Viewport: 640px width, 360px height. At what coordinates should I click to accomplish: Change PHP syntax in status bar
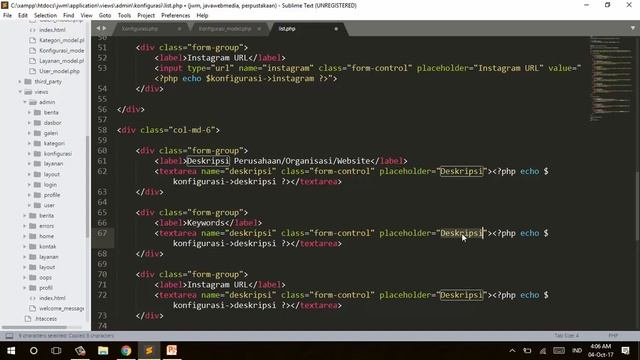coord(613,336)
